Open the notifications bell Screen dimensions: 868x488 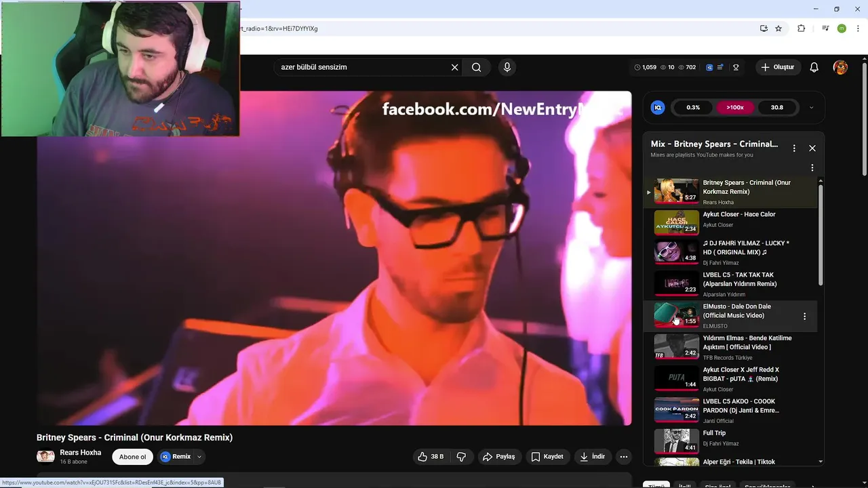click(814, 67)
